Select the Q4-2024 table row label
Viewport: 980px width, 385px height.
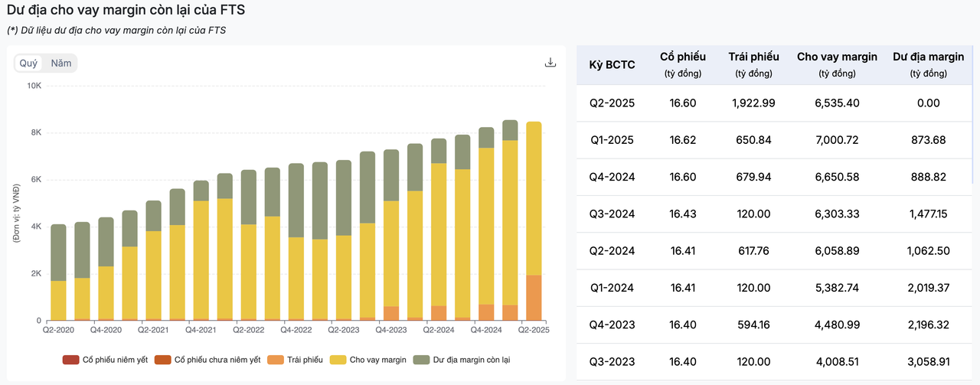[612, 177]
